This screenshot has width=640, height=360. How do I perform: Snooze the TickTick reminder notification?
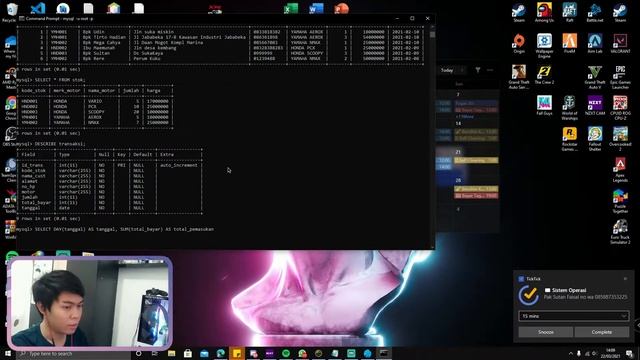coord(545,332)
